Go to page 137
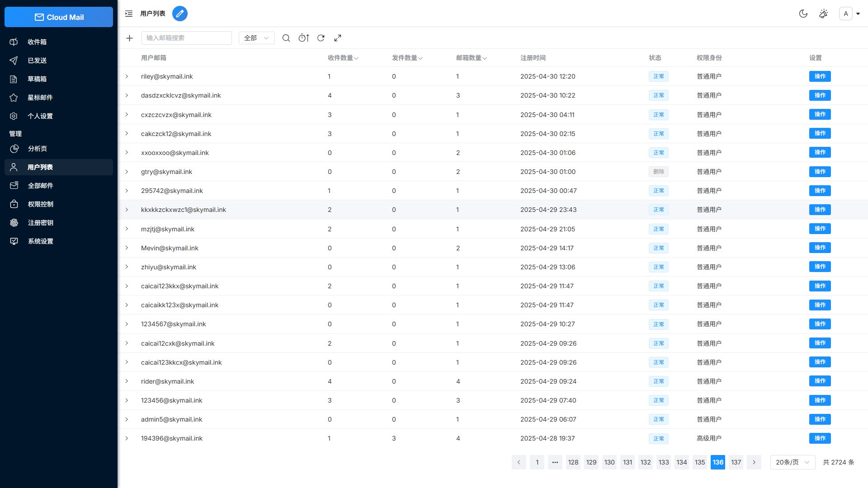The height and width of the screenshot is (488, 868). 736,462
